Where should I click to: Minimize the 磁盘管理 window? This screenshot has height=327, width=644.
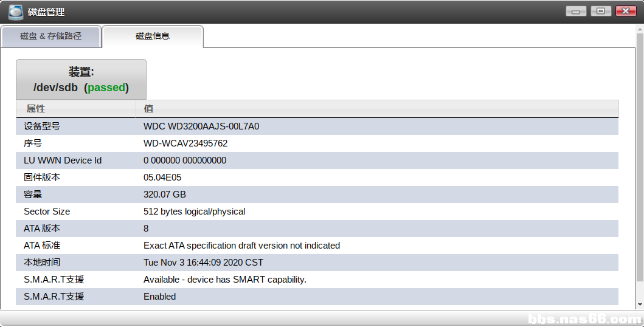575,11
